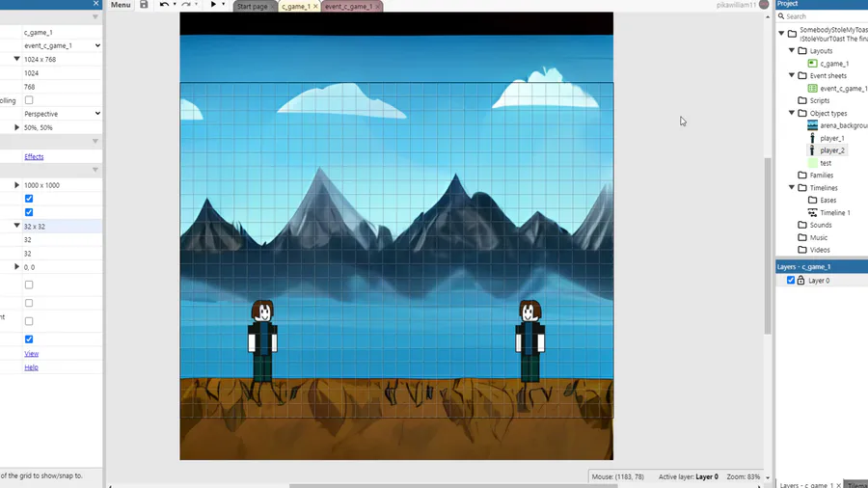This screenshot has height=488, width=868.
Task: Select the Timeline 1 icon
Action: click(x=813, y=213)
